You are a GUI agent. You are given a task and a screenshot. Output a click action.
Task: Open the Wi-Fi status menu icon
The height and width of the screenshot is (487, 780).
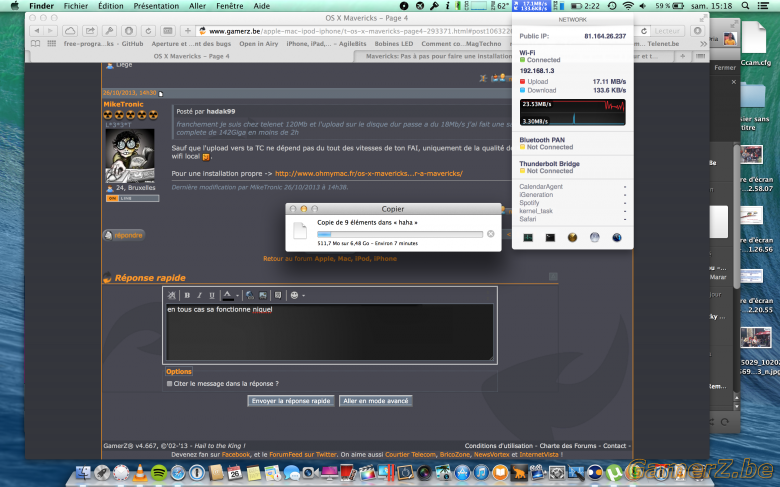pyautogui.click(x=628, y=6)
